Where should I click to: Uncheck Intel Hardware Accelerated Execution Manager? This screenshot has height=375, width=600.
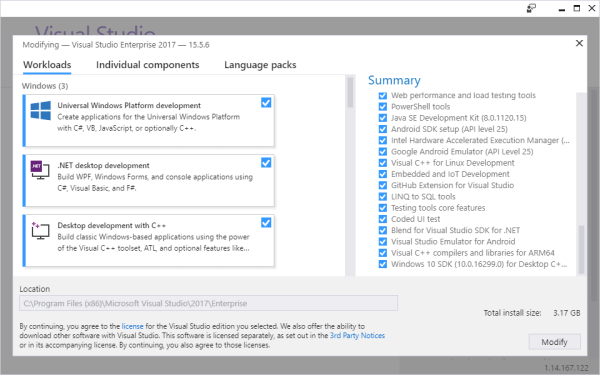pos(383,140)
